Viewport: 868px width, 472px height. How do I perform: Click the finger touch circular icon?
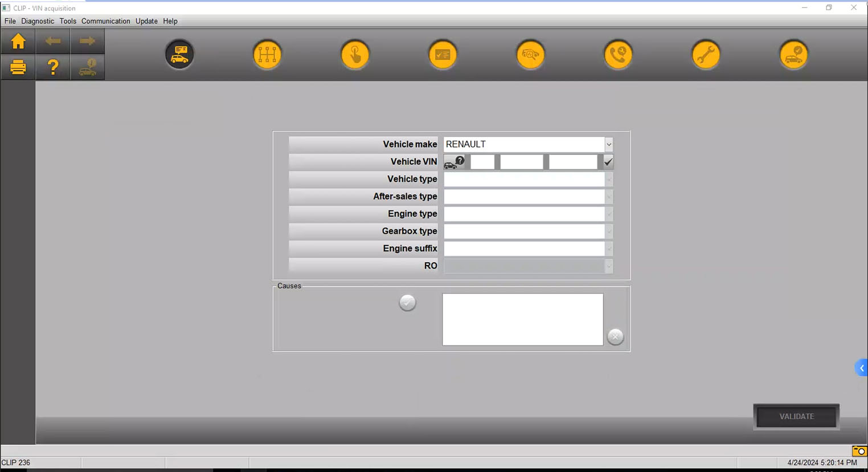pyautogui.click(x=355, y=55)
